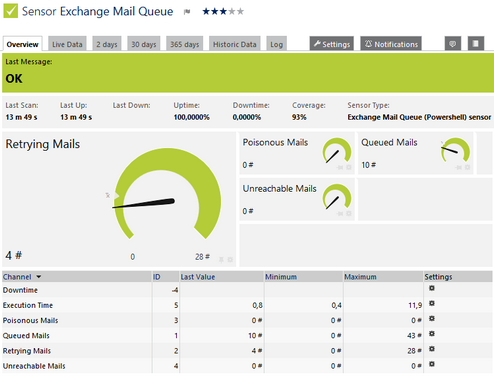
Task: Open gear settings in Queued Mails card
Action: [467, 167]
